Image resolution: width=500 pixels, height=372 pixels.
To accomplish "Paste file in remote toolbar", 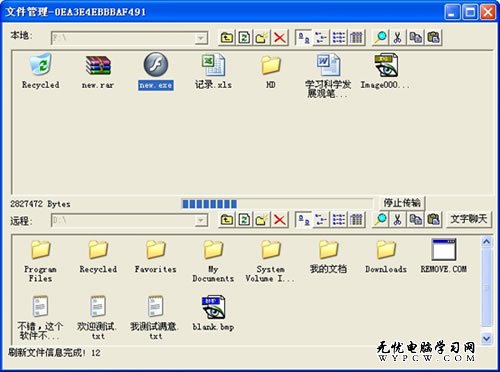I will pyautogui.click(x=433, y=220).
